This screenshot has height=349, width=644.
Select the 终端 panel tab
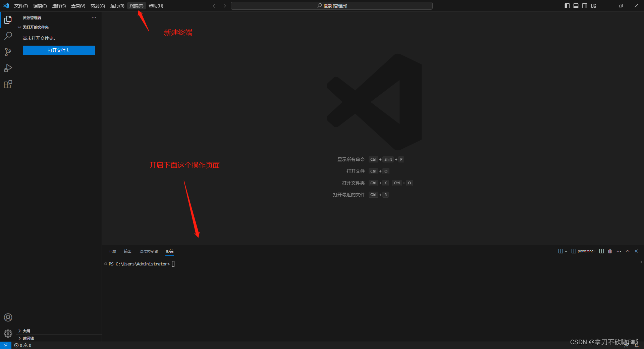coord(170,251)
